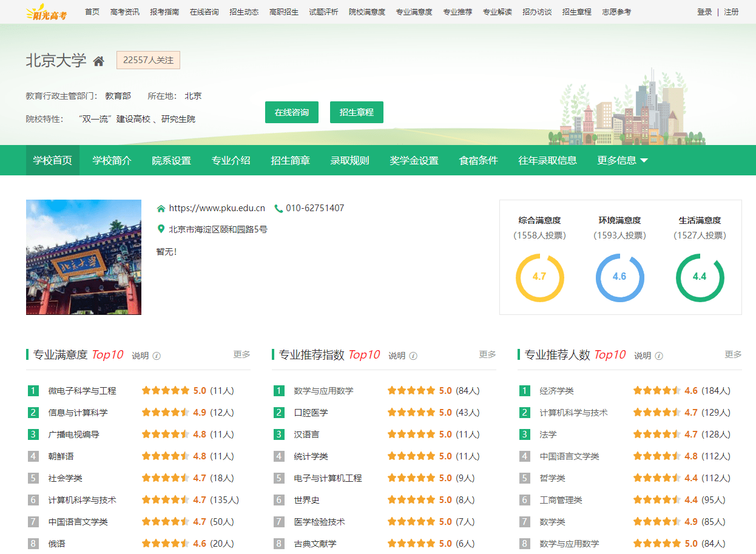756x554 pixels.
Task: Click the Peking University gate photo
Action: point(84,257)
